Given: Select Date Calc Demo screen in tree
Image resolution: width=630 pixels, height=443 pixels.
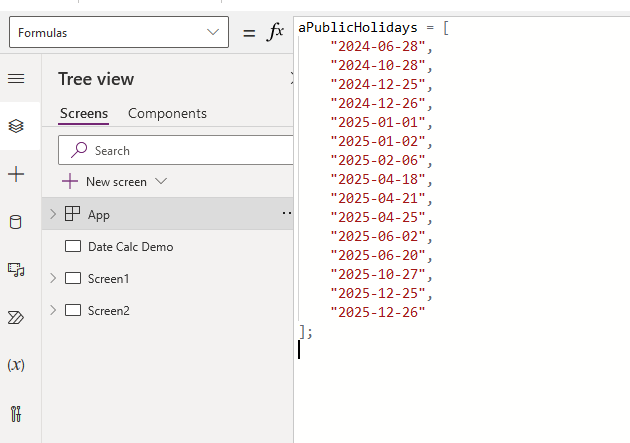Looking at the screenshot, I should 130,246.
